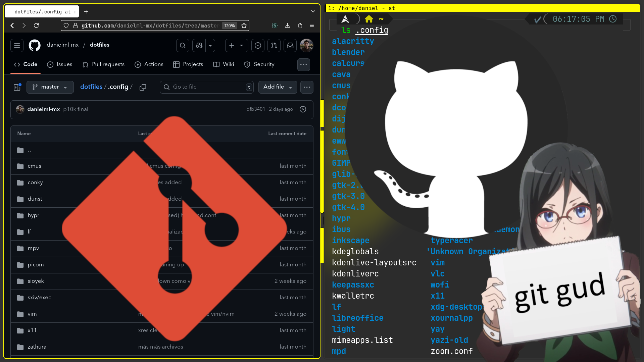This screenshot has width=644, height=362.
Task: Open the browser downloads panel
Action: 288,25
